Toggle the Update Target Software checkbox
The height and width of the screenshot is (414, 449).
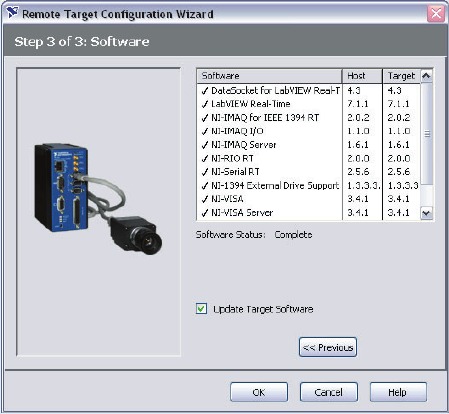click(201, 309)
